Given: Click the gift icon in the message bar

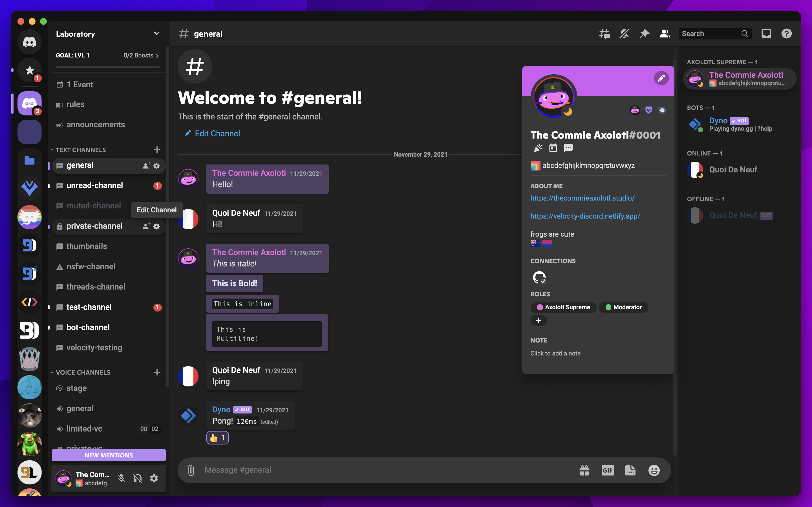Looking at the screenshot, I should 584,470.
